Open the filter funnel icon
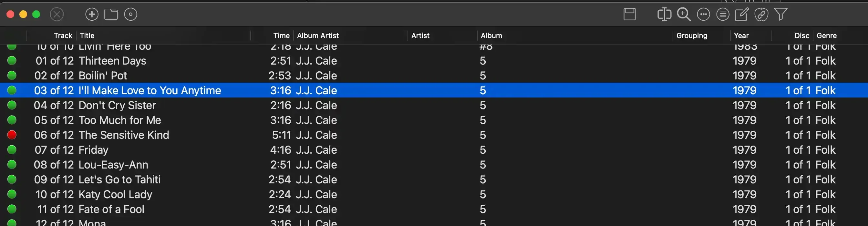The height and width of the screenshot is (226, 868). (x=781, y=15)
